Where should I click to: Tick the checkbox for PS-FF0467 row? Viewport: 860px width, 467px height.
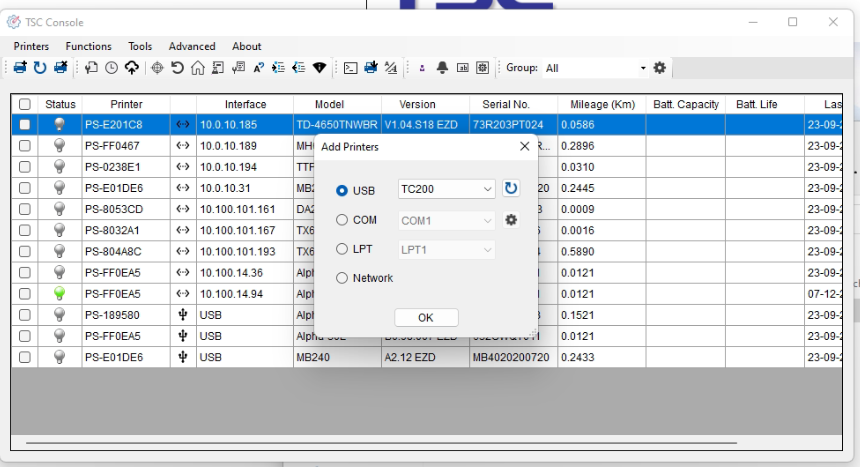tap(25, 146)
